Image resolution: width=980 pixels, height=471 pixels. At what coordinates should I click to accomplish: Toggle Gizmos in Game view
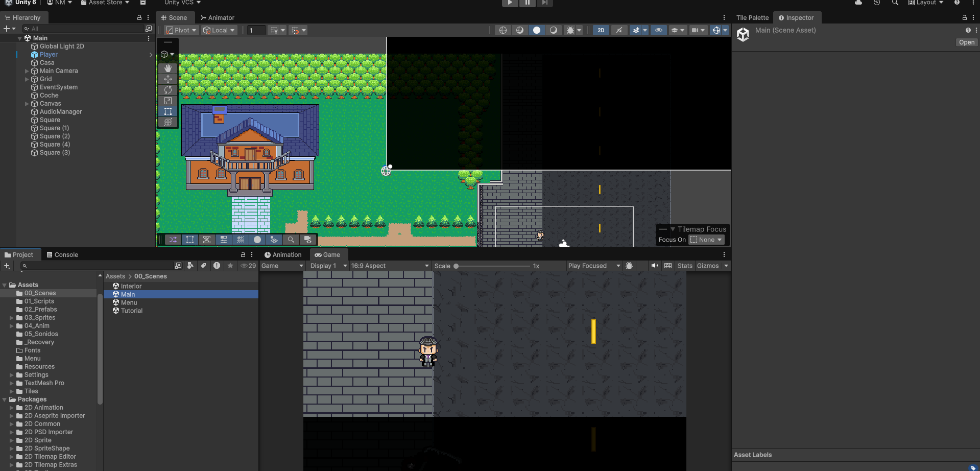pyautogui.click(x=708, y=266)
